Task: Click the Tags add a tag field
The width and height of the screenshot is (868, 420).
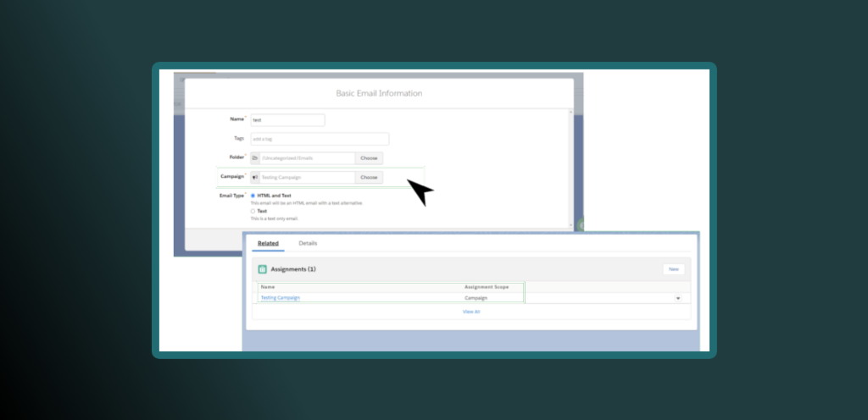Action: pyautogui.click(x=319, y=139)
